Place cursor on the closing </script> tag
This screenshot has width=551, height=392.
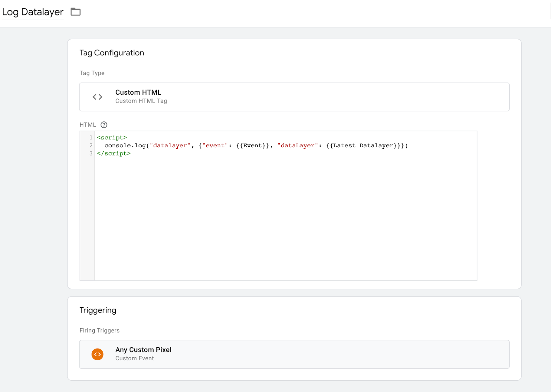pos(114,153)
